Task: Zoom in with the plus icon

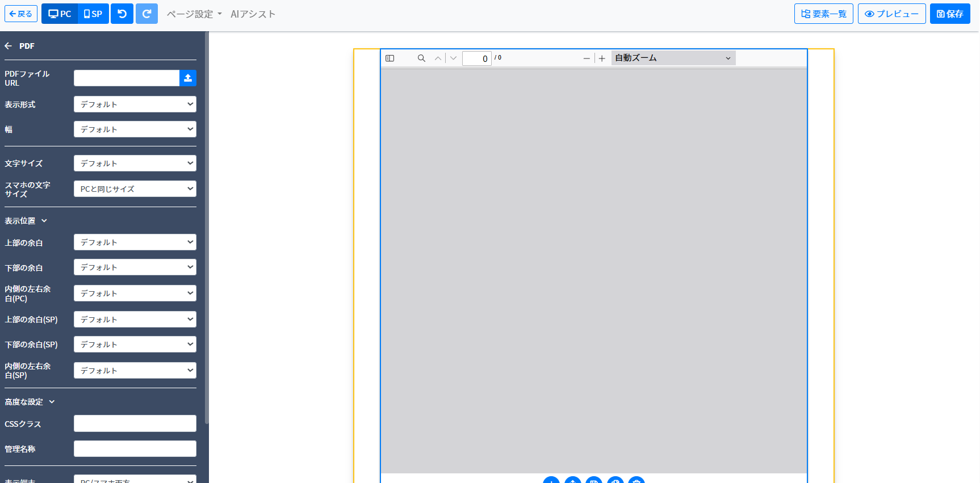Action: [602, 58]
